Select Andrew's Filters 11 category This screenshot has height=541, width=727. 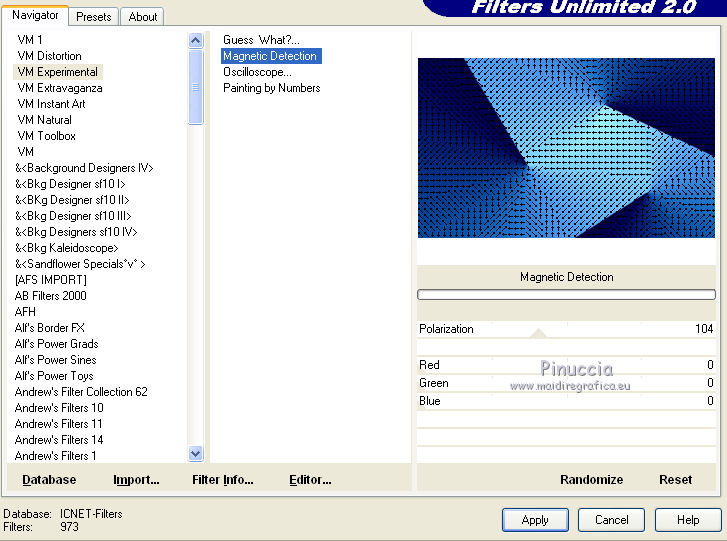58,424
